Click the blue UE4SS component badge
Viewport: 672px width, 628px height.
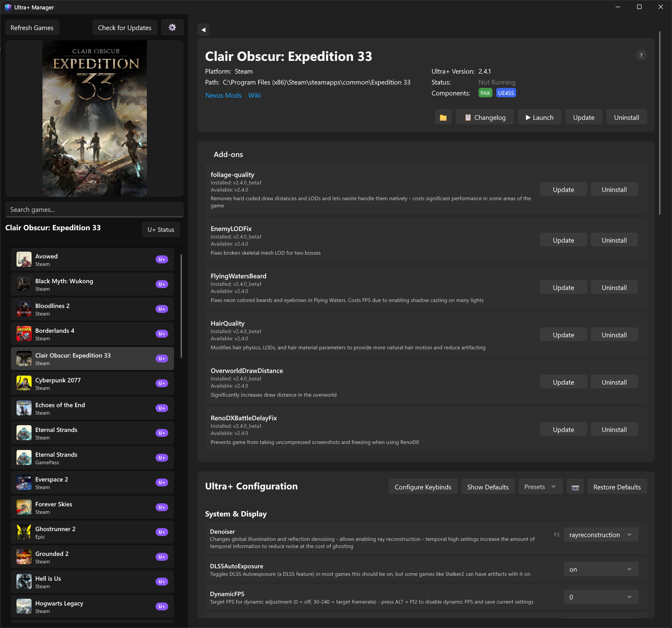506,92
